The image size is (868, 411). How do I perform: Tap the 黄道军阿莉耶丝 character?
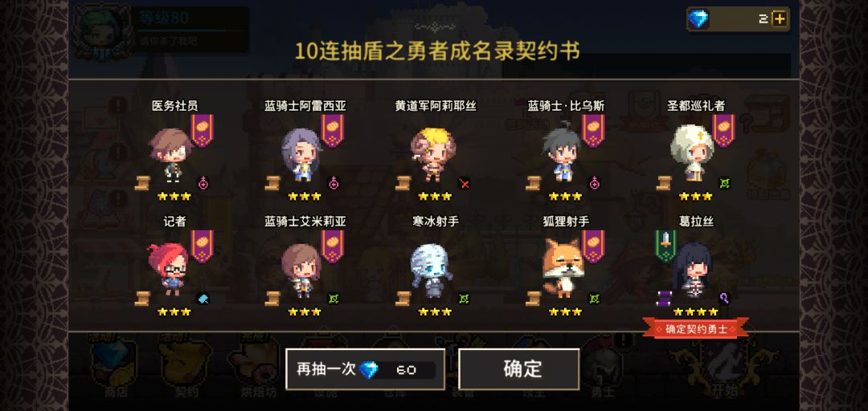[433, 156]
